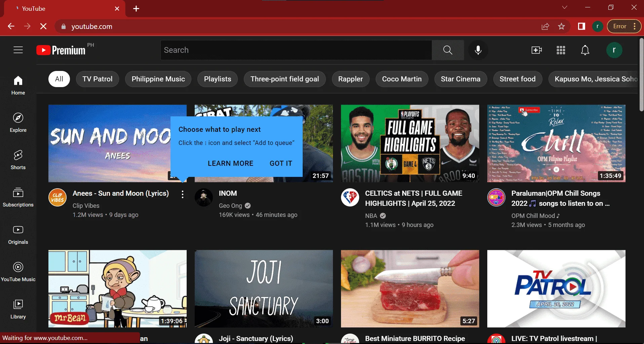Open Originals in sidebar
This screenshot has width=644, height=344.
point(18,235)
